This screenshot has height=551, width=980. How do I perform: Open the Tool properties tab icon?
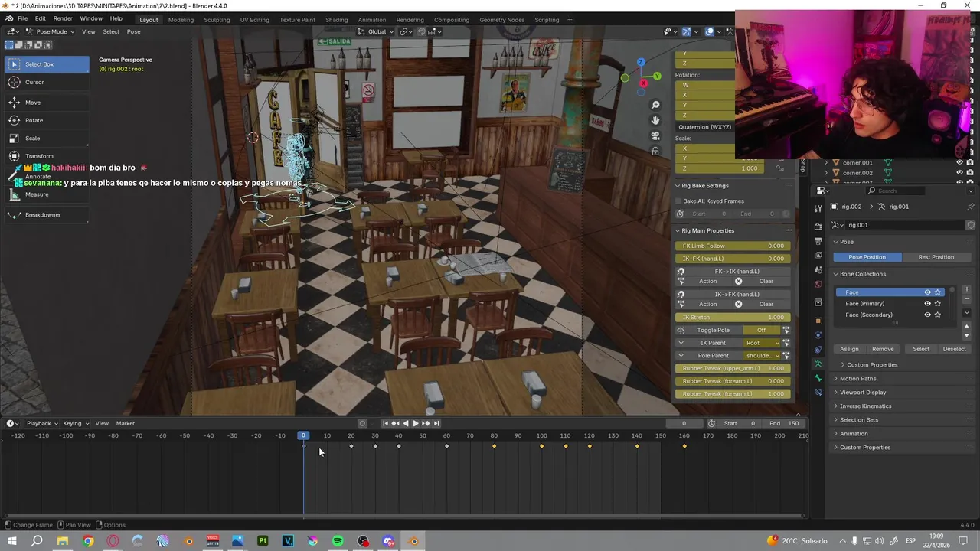818,207
